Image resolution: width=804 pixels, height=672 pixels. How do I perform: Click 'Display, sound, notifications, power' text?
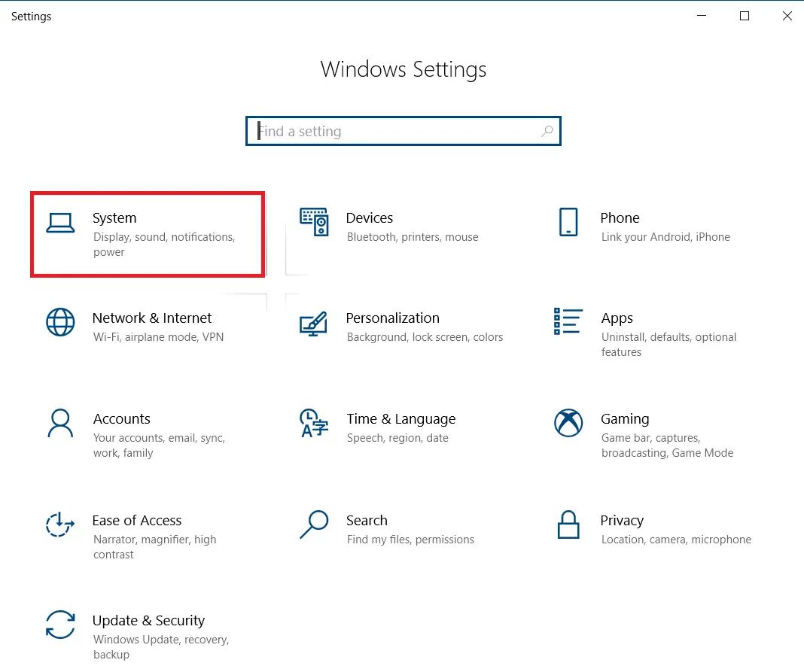164,245
